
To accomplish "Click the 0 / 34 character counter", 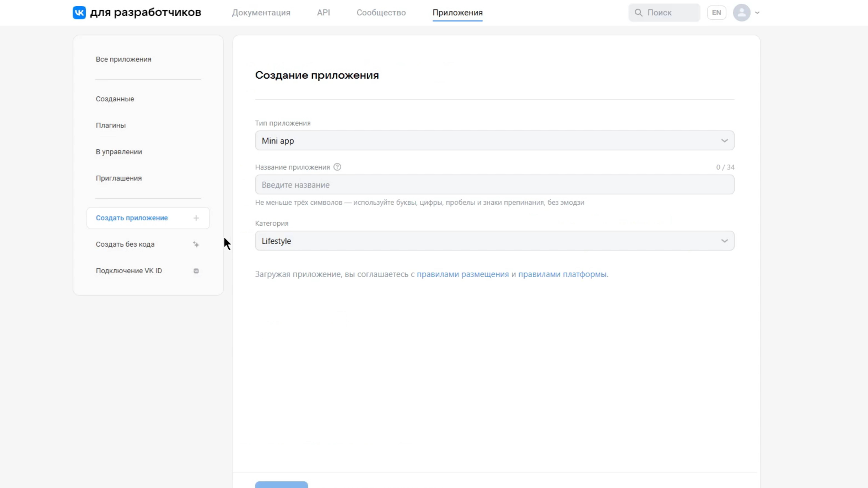I will [725, 167].
